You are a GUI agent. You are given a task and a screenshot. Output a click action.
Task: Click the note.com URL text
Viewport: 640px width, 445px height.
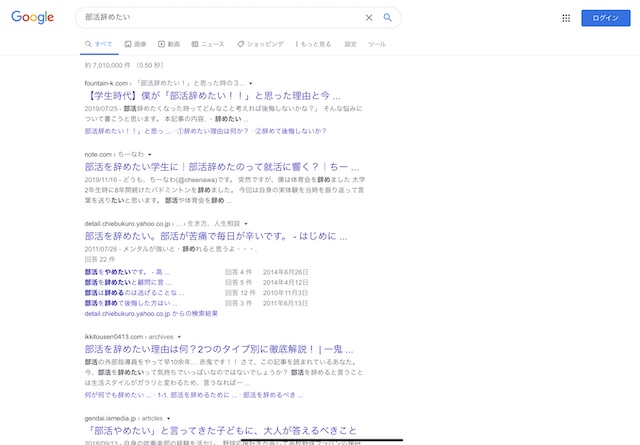point(98,154)
